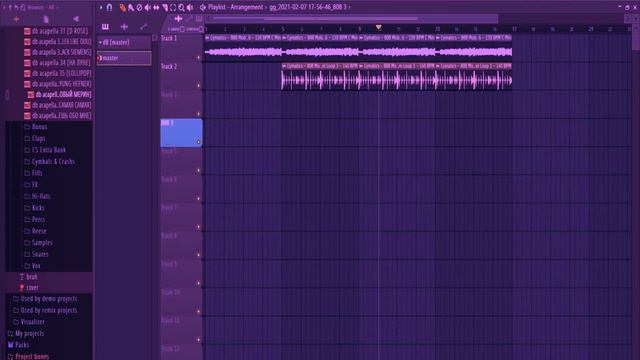Click the Playlist - Arrangement title
640x360 pixels.
(236, 7)
